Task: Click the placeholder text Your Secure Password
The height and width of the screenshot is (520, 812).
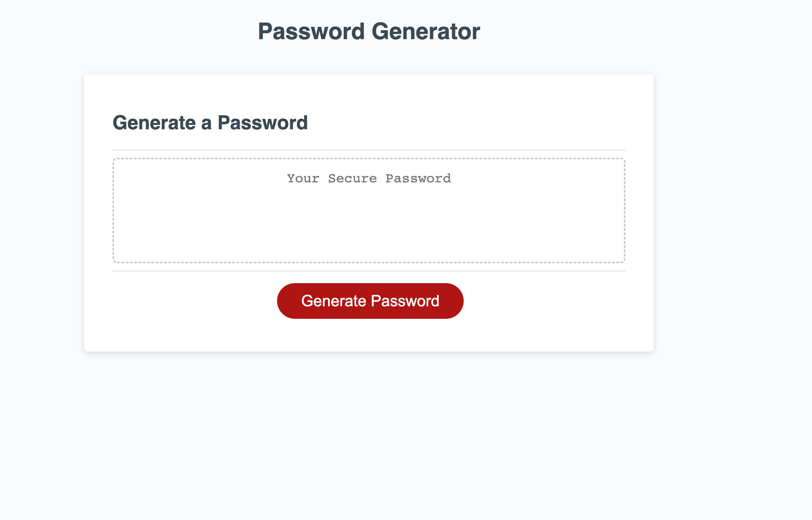Action: click(369, 178)
